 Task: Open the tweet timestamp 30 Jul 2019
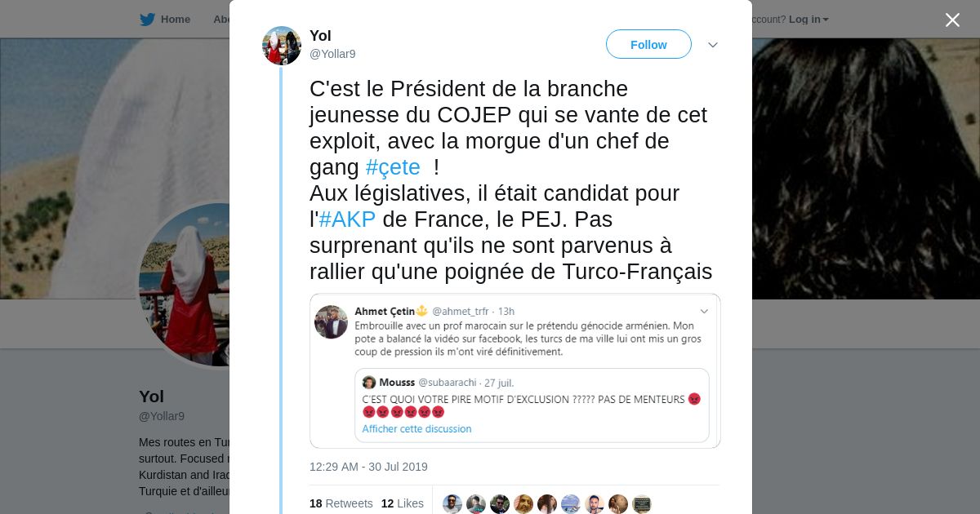pos(368,467)
